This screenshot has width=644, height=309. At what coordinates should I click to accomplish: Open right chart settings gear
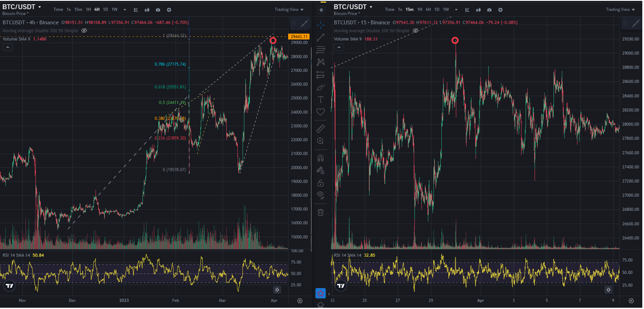(631, 300)
